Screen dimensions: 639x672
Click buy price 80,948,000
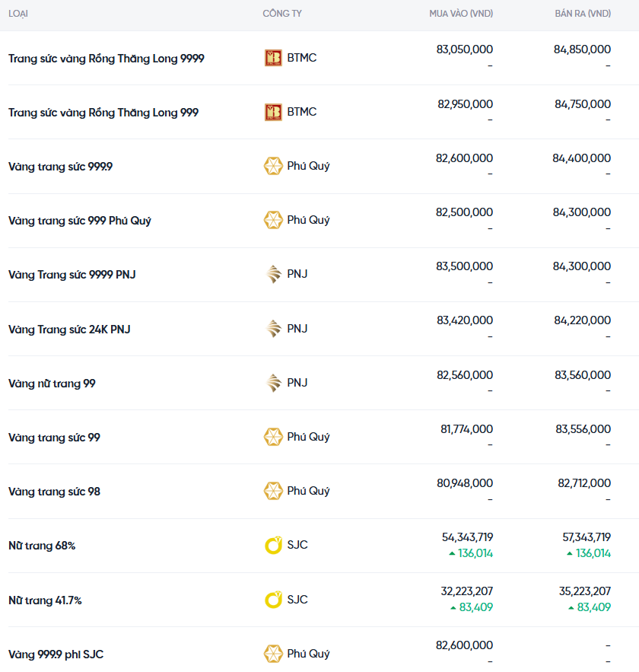pos(465,483)
